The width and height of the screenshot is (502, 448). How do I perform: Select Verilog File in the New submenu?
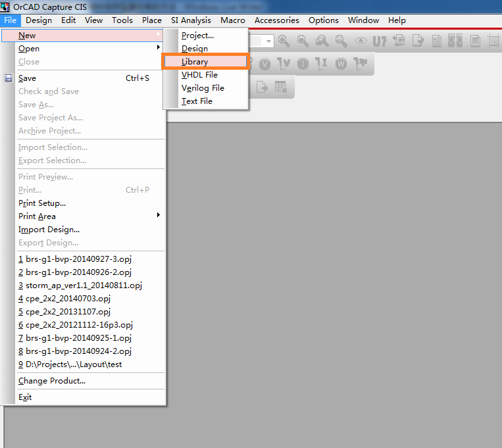[x=206, y=87]
